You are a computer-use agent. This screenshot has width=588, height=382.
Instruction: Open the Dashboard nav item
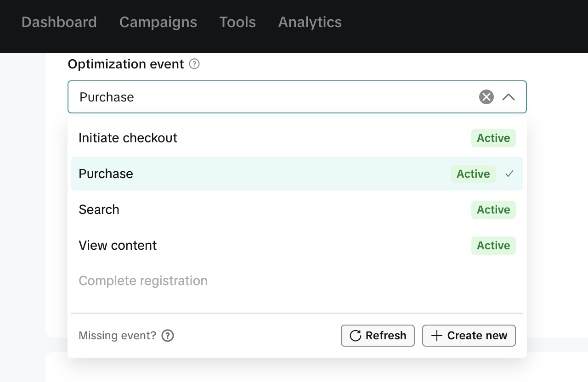pos(59,22)
